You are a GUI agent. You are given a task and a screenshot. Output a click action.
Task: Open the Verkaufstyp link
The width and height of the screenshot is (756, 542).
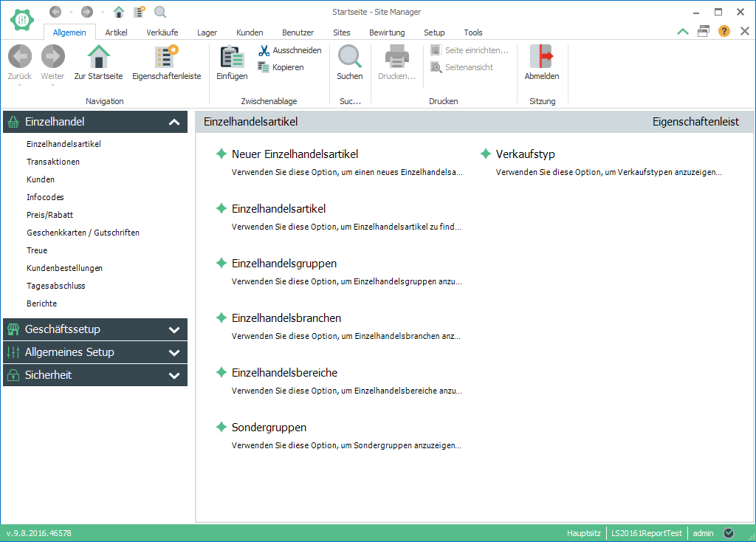(525, 154)
